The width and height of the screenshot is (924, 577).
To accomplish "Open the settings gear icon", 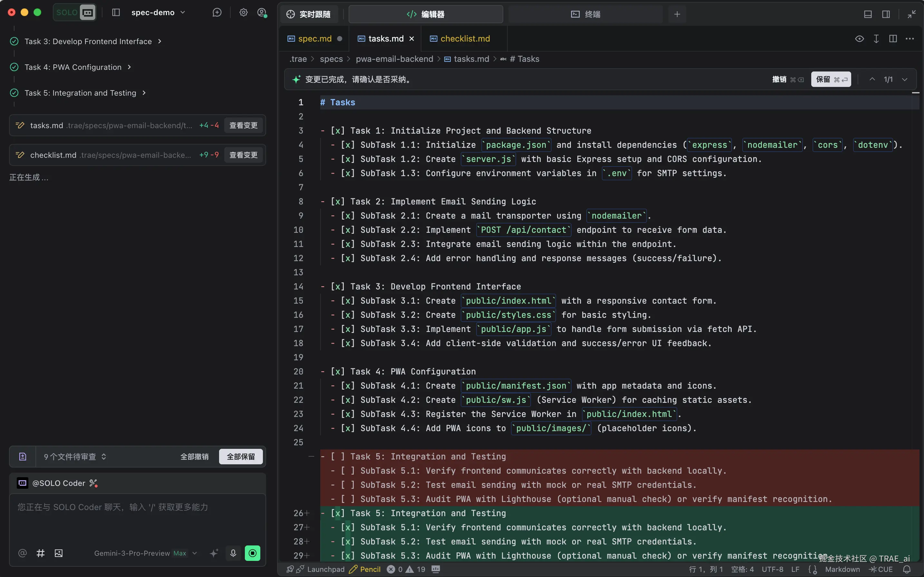I will coord(243,13).
